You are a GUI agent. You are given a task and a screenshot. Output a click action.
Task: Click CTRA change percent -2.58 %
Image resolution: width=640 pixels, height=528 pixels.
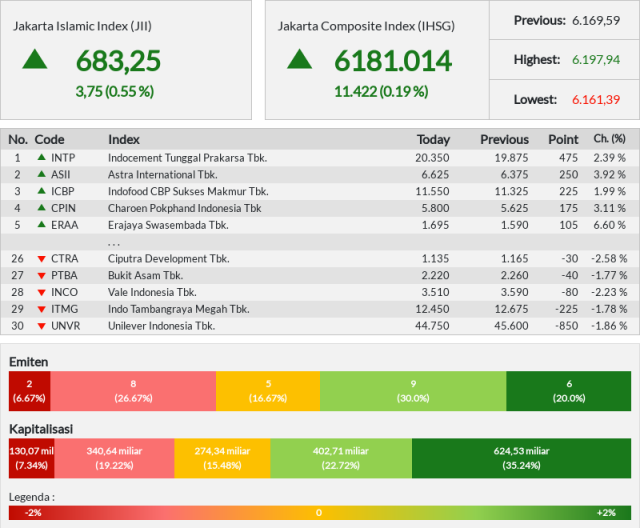tap(609, 259)
